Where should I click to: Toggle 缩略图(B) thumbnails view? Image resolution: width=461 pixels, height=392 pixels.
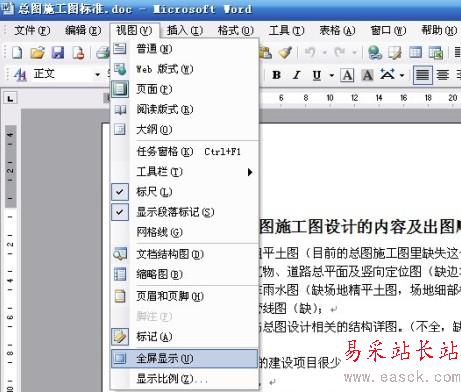click(x=184, y=275)
